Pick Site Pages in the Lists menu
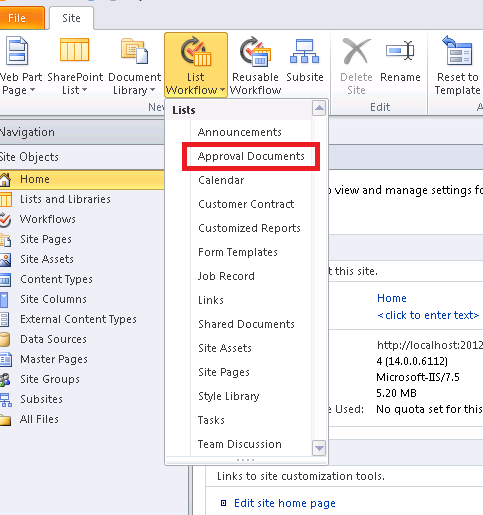Image resolution: width=483 pixels, height=515 pixels. 224,372
